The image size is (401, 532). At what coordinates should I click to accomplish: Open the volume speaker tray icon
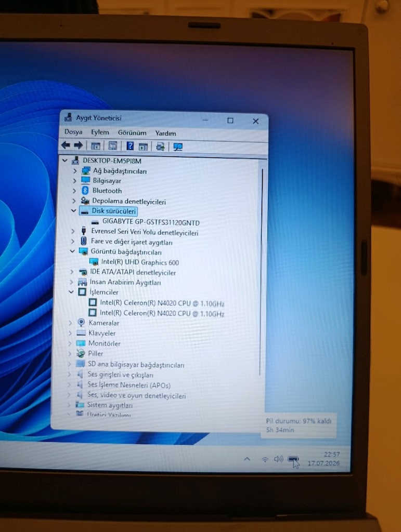click(278, 459)
